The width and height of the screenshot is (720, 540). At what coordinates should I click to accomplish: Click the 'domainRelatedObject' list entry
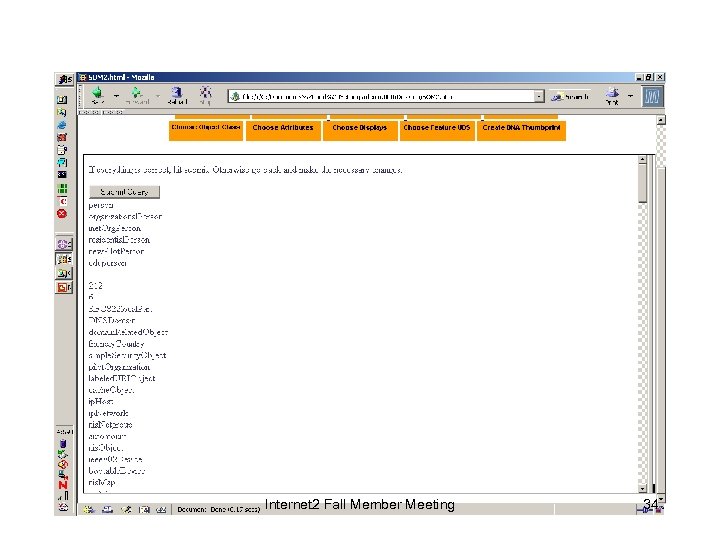(128, 332)
